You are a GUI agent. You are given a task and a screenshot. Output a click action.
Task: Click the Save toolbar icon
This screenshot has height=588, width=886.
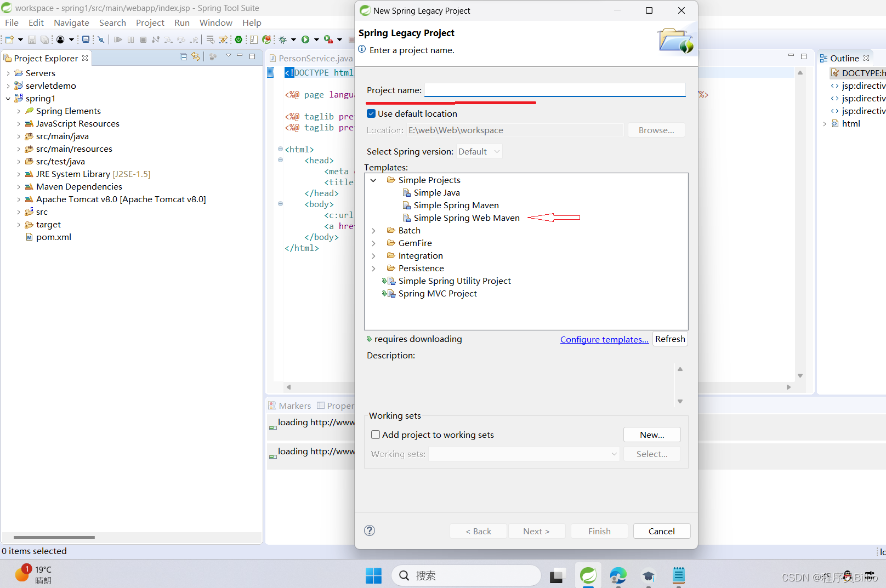32,39
